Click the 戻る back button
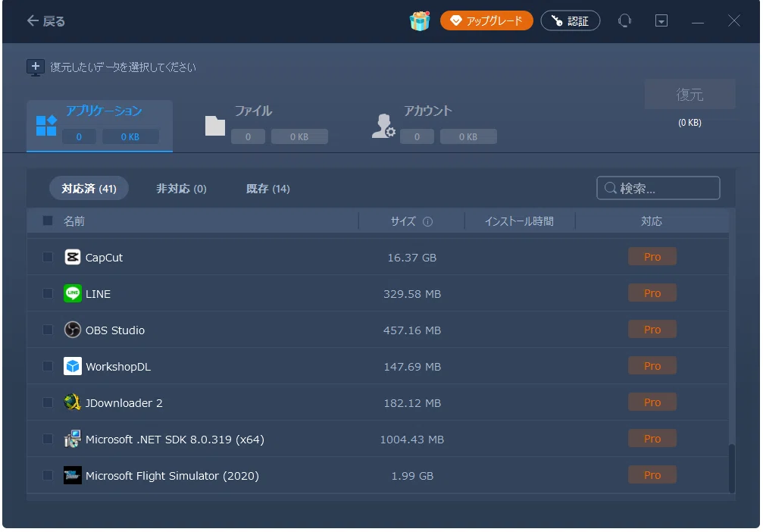This screenshot has width=763, height=532. pyautogui.click(x=45, y=21)
